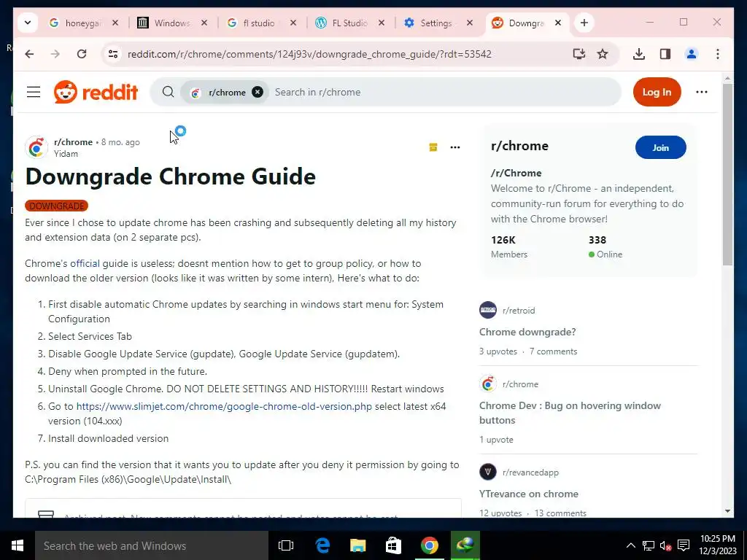Click the Chrome taskbar icon
This screenshot has width=747, height=560.
click(429, 545)
